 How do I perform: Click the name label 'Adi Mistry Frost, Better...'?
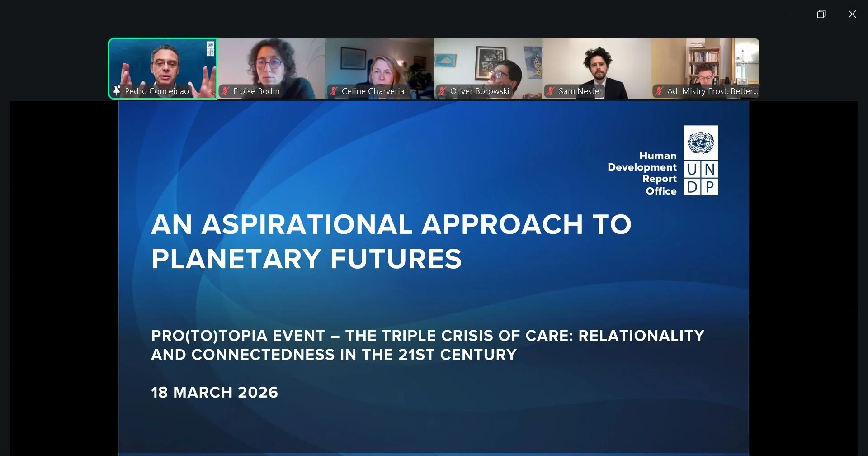(x=712, y=91)
